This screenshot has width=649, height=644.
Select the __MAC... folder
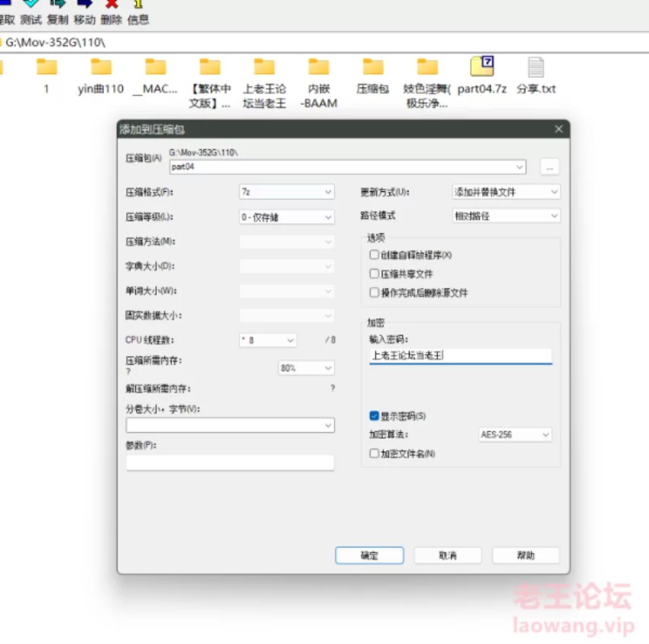tap(155, 76)
